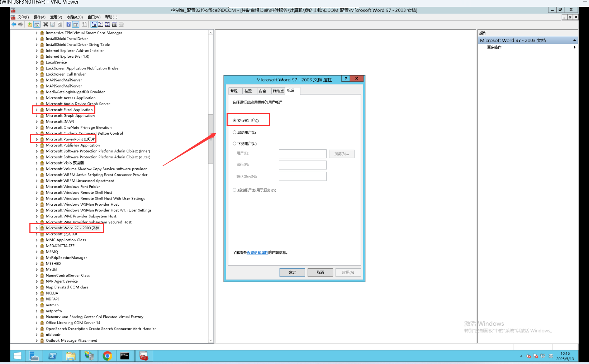This screenshot has width=589, height=364.
Task: Click the tree pane scrollbar down arrow
Action: coord(210,340)
